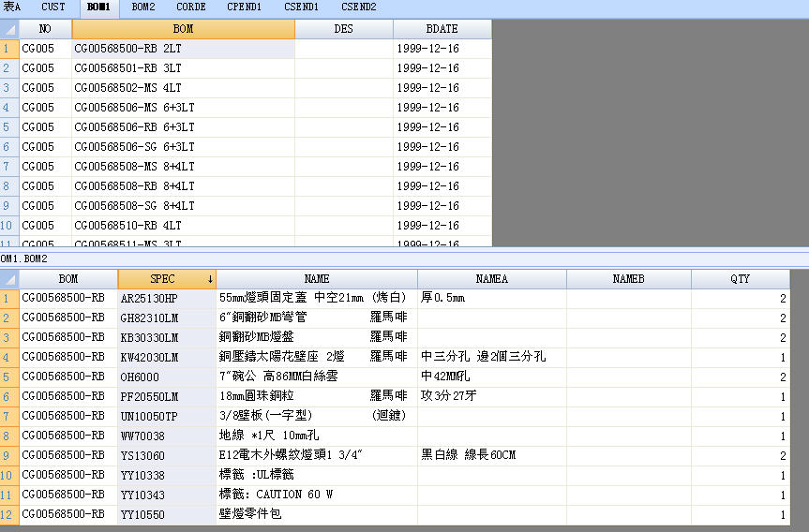Click the NAMEB column header

(628, 279)
